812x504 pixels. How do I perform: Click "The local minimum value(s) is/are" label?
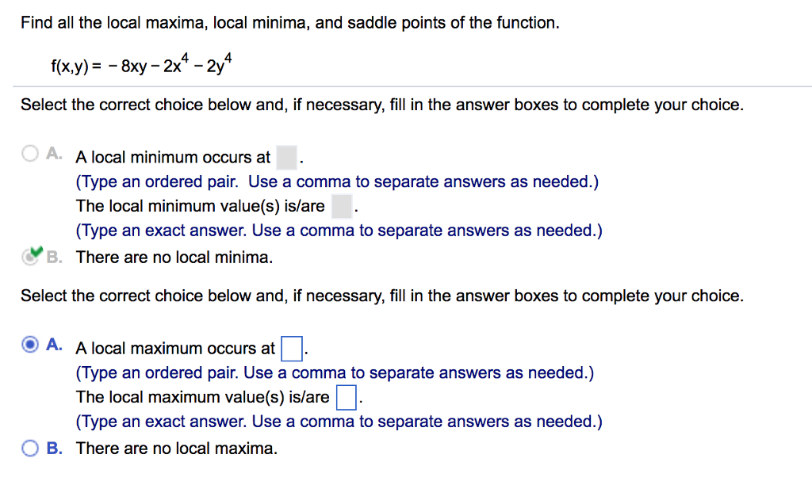(x=200, y=207)
